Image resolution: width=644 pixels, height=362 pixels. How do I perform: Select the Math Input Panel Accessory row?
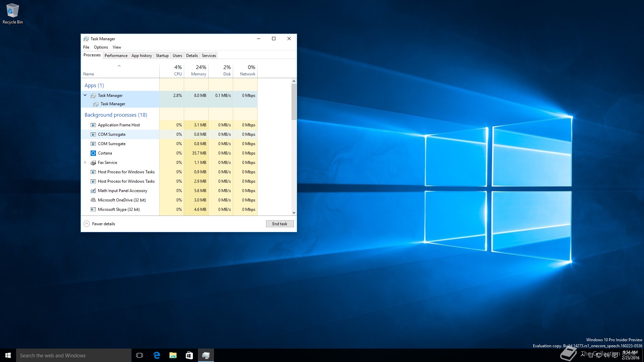169,191
